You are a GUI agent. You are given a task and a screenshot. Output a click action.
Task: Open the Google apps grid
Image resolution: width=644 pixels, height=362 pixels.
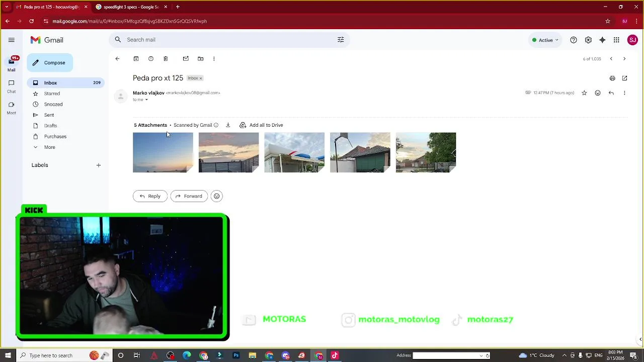(616, 40)
